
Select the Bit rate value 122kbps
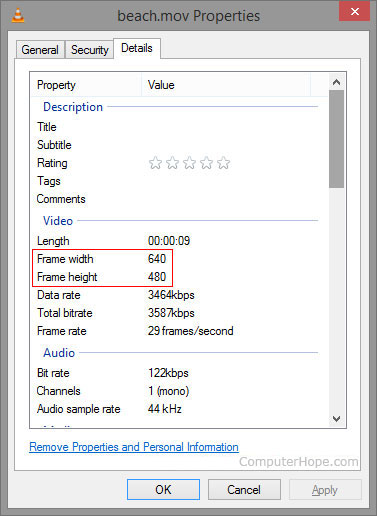tap(168, 373)
